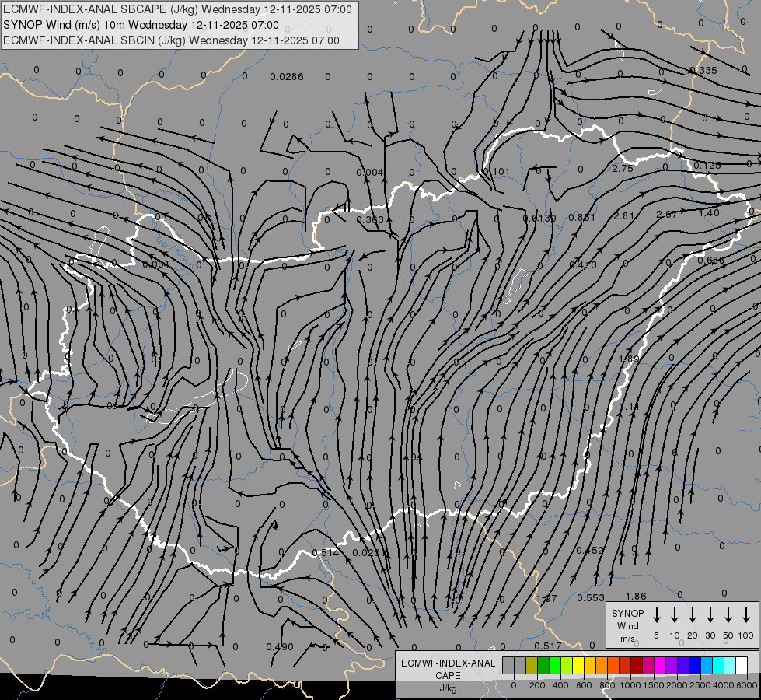Click the 2500 tick on CAPE scale

700,685
